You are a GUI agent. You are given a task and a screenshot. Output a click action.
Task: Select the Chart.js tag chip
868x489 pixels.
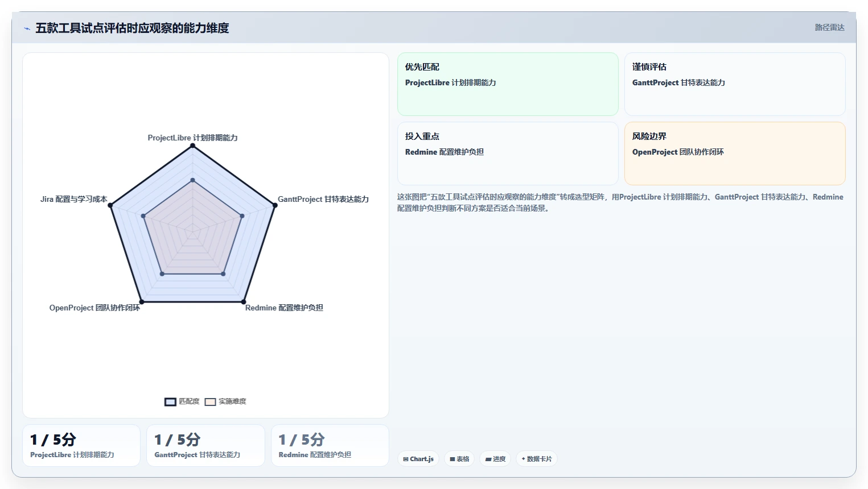click(x=418, y=459)
